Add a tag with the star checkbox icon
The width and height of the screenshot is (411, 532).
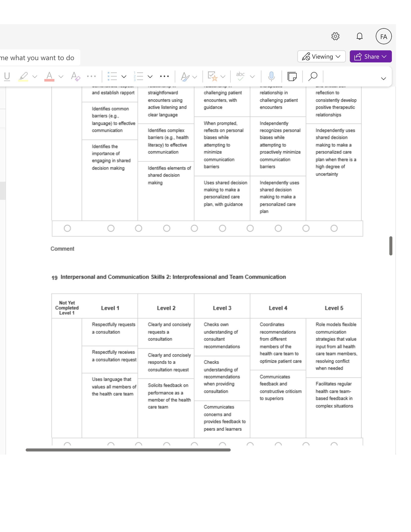tap(212, 76)
